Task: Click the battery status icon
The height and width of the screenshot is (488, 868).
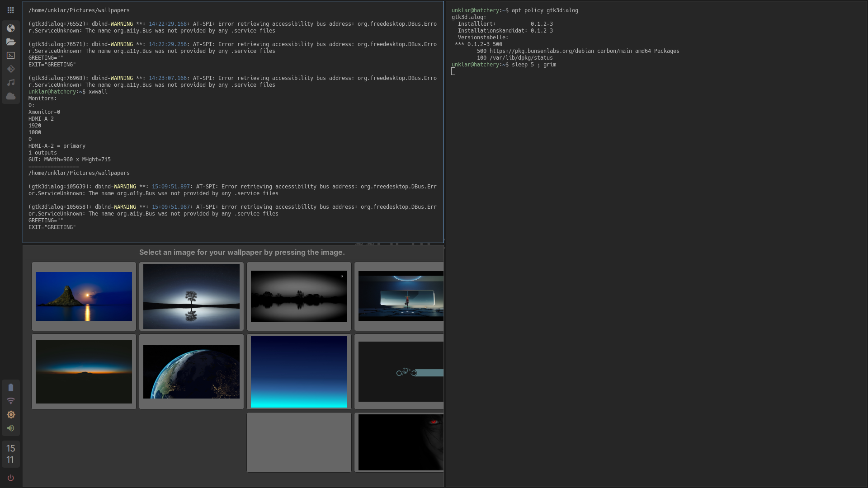Action: point(11,388)
